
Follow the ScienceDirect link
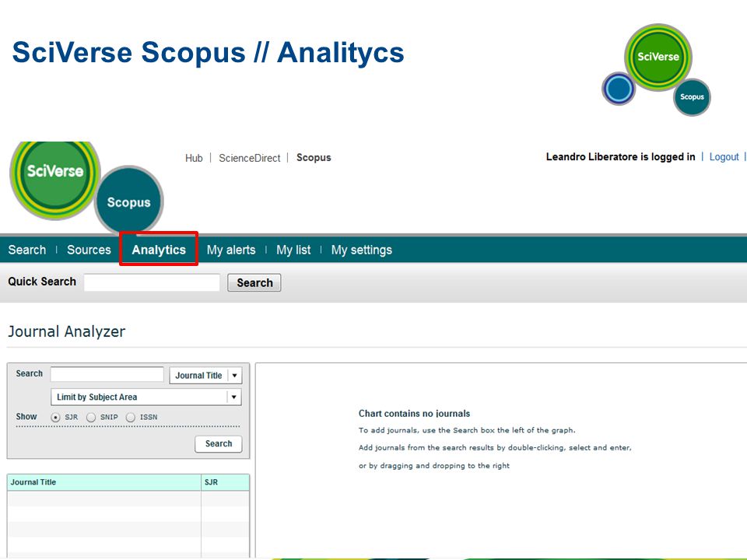click(250, 158)
